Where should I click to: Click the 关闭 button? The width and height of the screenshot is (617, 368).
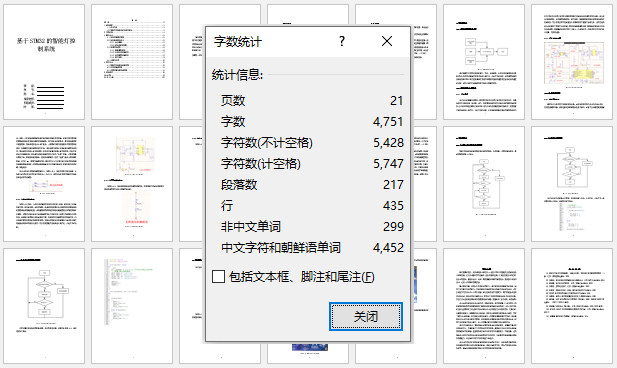366,316
